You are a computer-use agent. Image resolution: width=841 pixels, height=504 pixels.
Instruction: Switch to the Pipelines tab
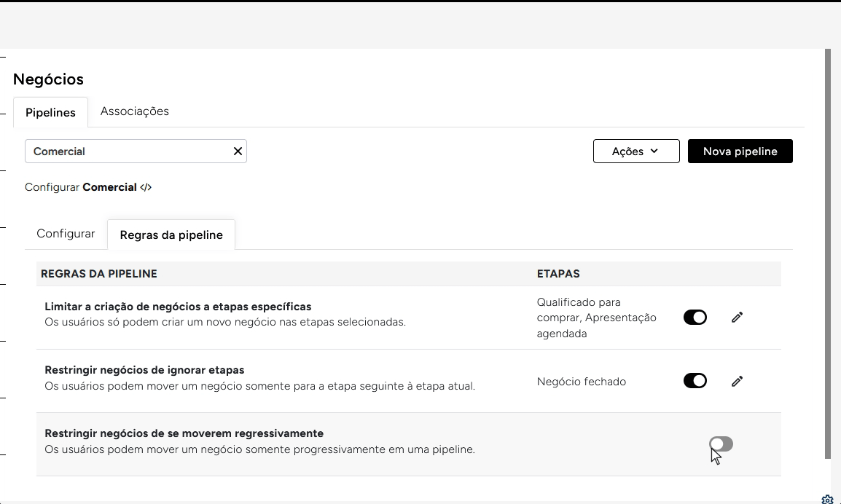pos(50,112)
